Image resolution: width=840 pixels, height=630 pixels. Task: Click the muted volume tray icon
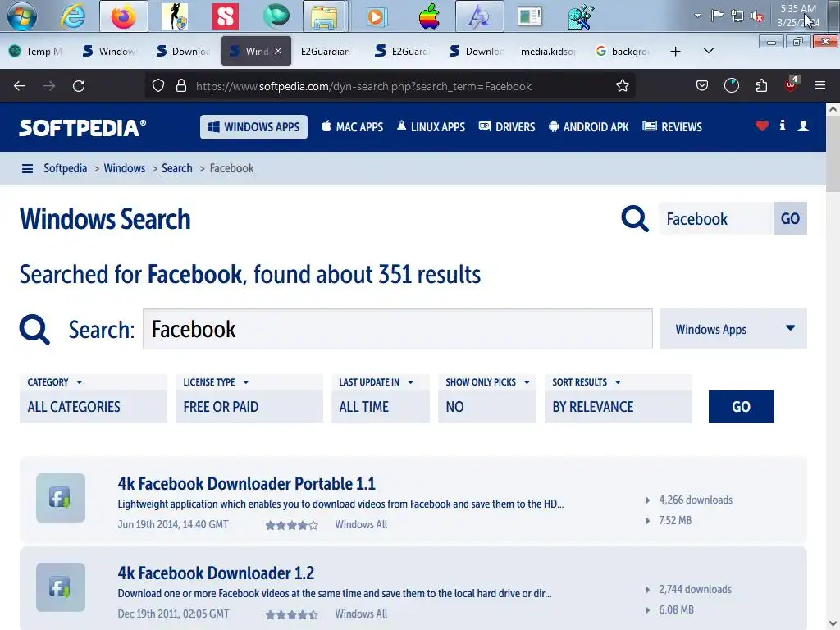(x=757, y=16)
